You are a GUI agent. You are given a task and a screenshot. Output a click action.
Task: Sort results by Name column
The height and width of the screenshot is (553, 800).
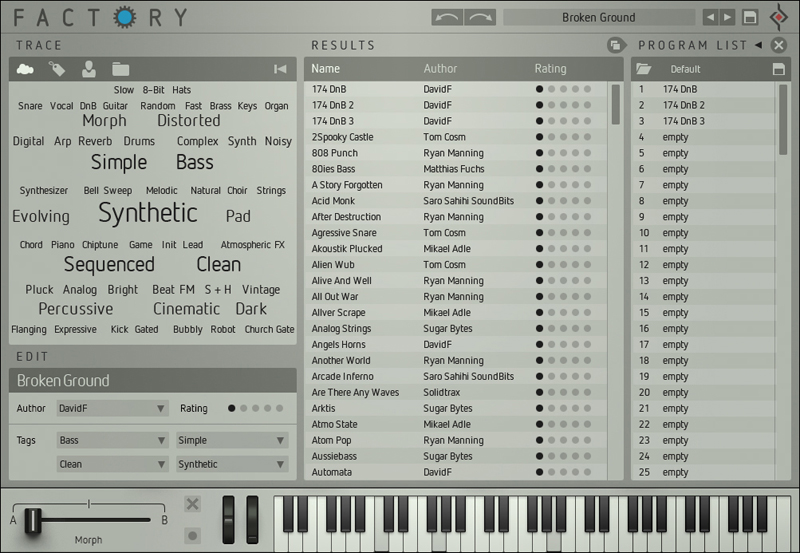[326, 68]
